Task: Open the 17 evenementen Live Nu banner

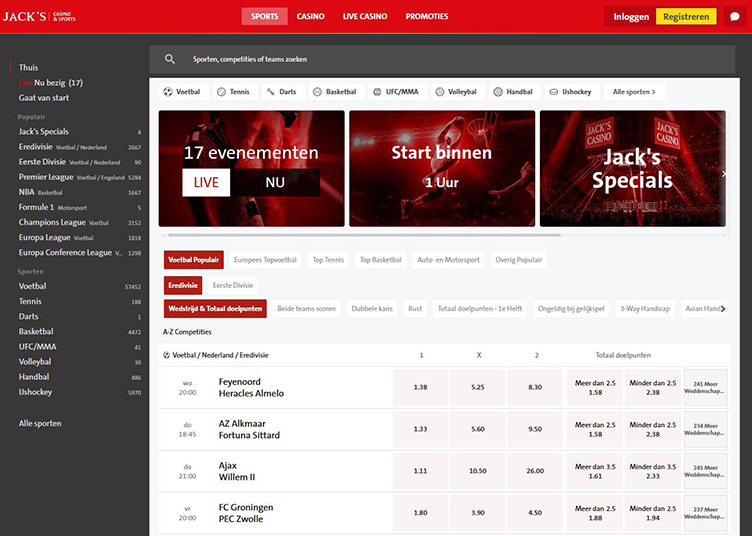Action: [251, 168]
